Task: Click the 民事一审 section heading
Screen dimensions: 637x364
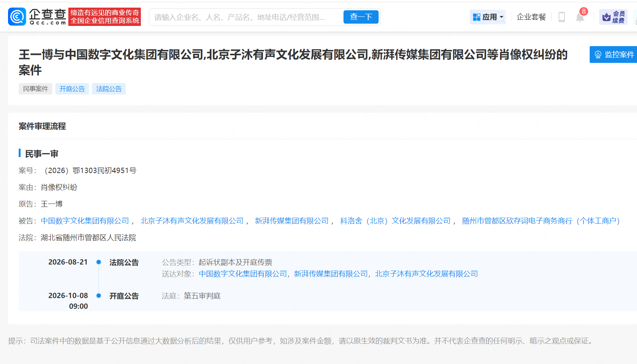Action: [42, 154]
